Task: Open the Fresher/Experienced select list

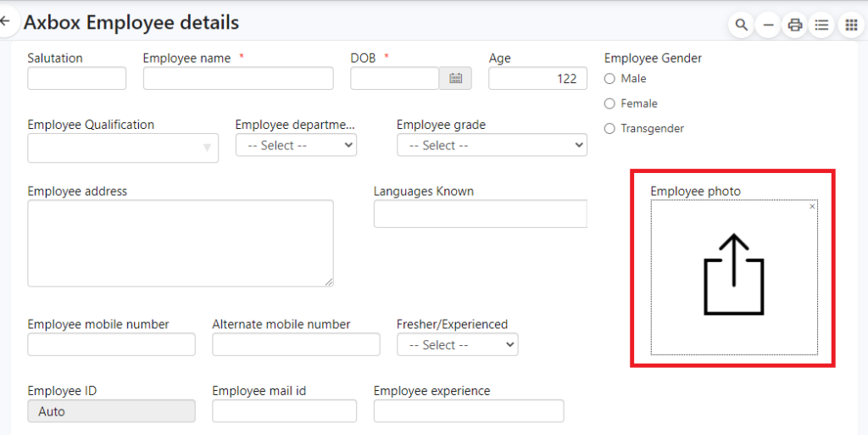Action: [457, 345]
